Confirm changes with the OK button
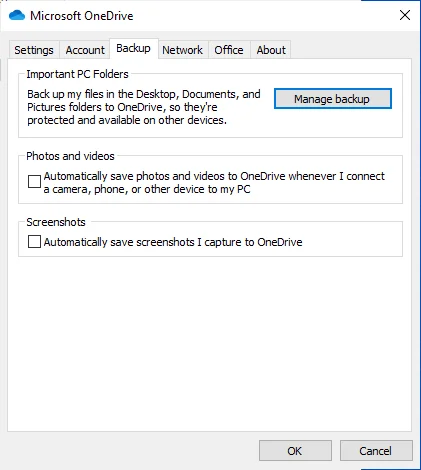The width and height of the screenshot is (421, 470). [295, 451]
